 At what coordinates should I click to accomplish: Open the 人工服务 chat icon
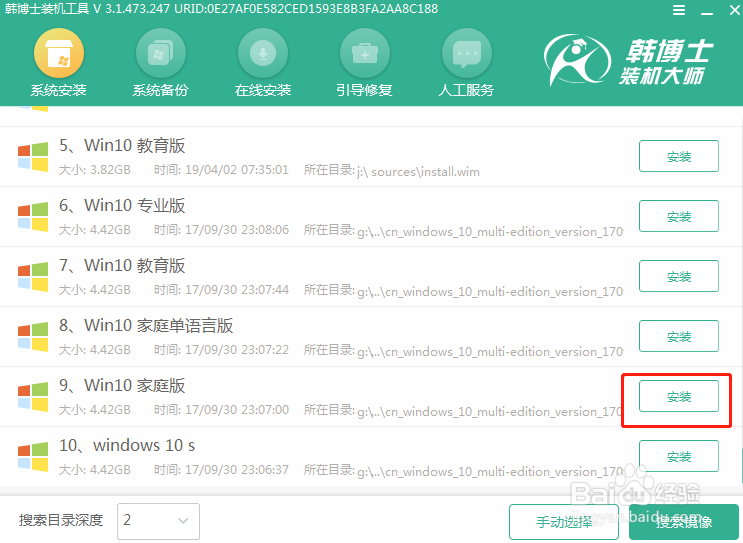pyautogui.click(x=467, y=53)
